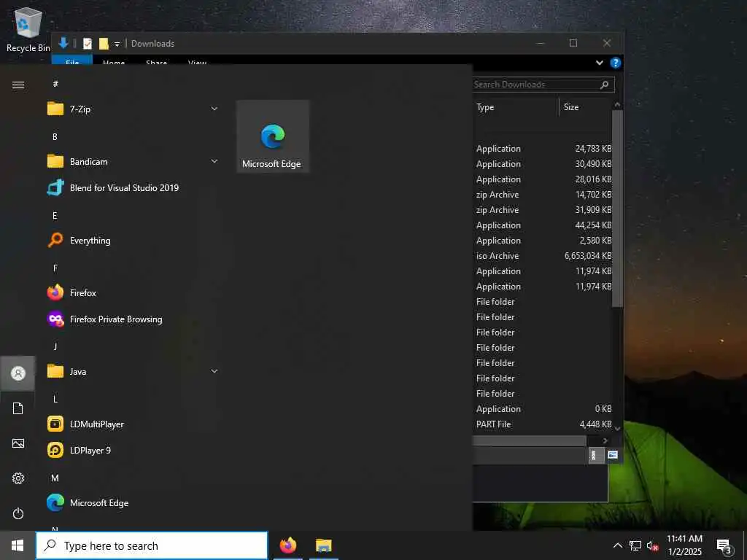
Task: Select the M letter group header
Action: [55, 478]
